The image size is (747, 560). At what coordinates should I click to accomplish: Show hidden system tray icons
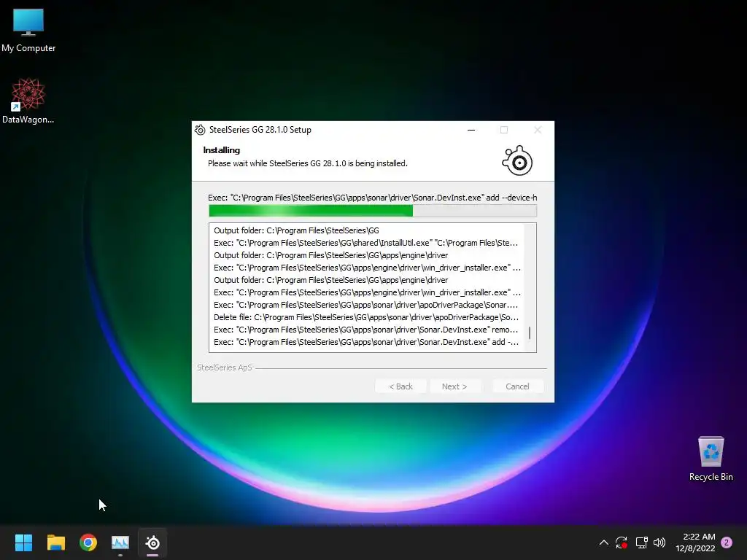pos(603,542)
